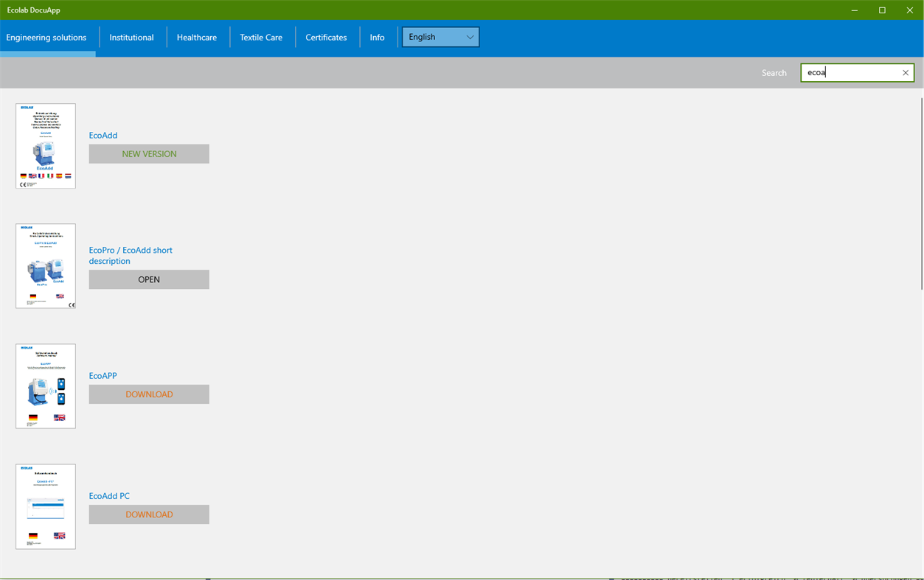
Task: Clear the search field with the X icon
Action: coord(906,72)
